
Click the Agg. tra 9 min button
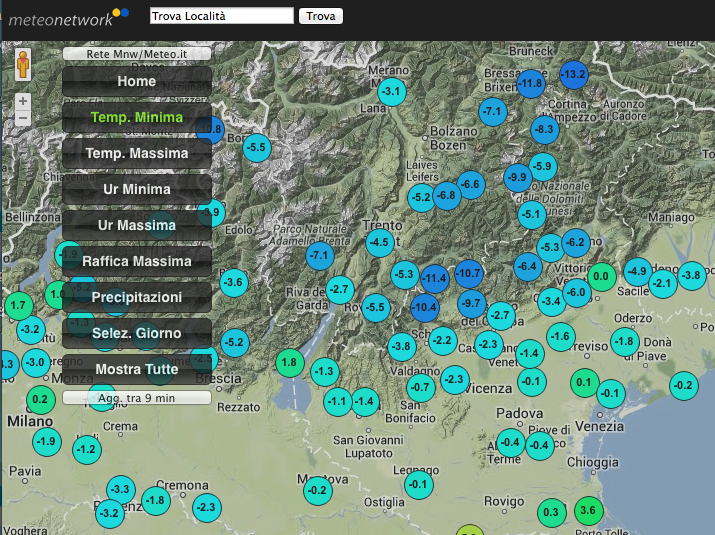click(137, 398)
